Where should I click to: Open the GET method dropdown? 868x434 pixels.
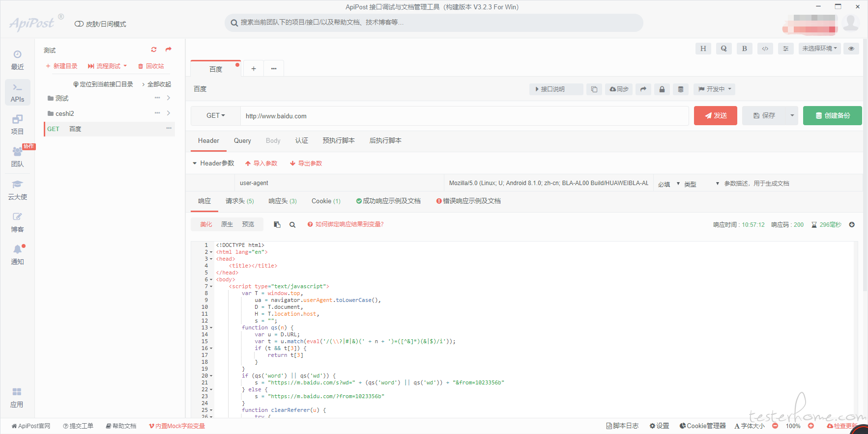(x=215, y=115)
